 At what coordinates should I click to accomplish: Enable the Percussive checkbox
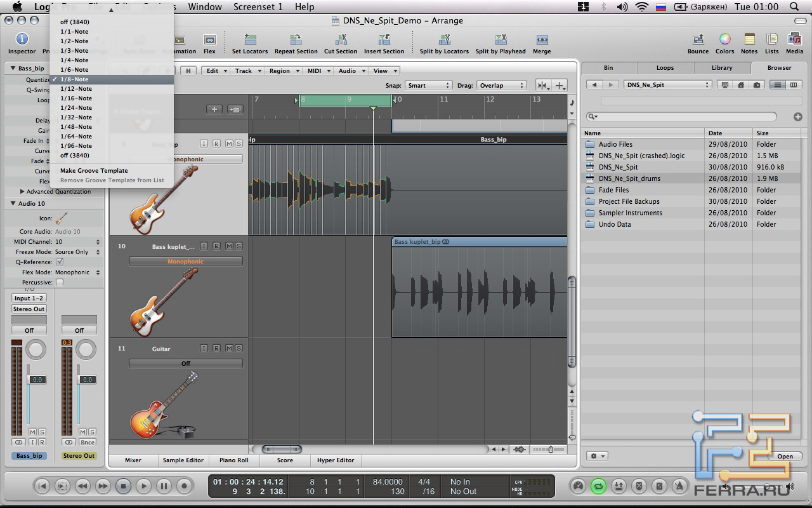click(x=60, y=283)
